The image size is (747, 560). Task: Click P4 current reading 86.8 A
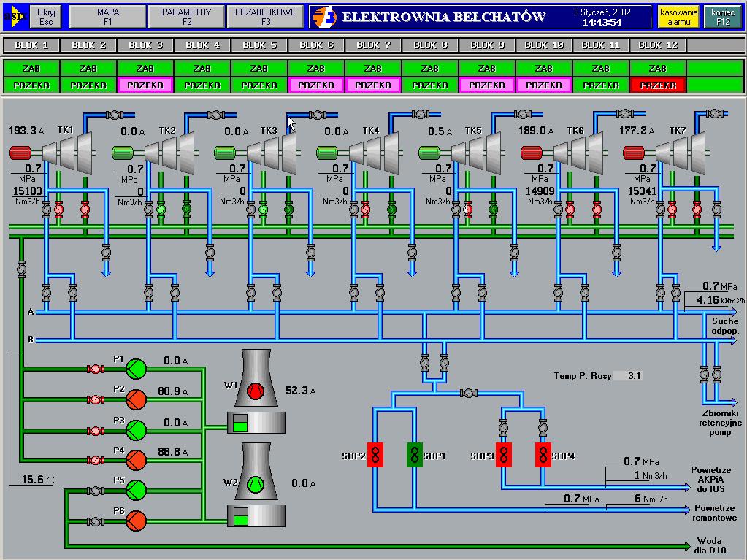pyautogui.click(x=173, y=451)
